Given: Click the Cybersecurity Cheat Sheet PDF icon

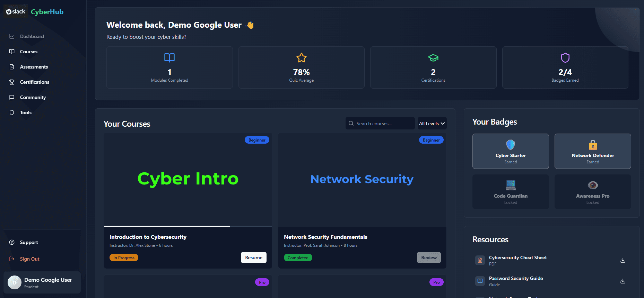Looking at the screenshot, I should pyautogui.click(x=480, y=260).
